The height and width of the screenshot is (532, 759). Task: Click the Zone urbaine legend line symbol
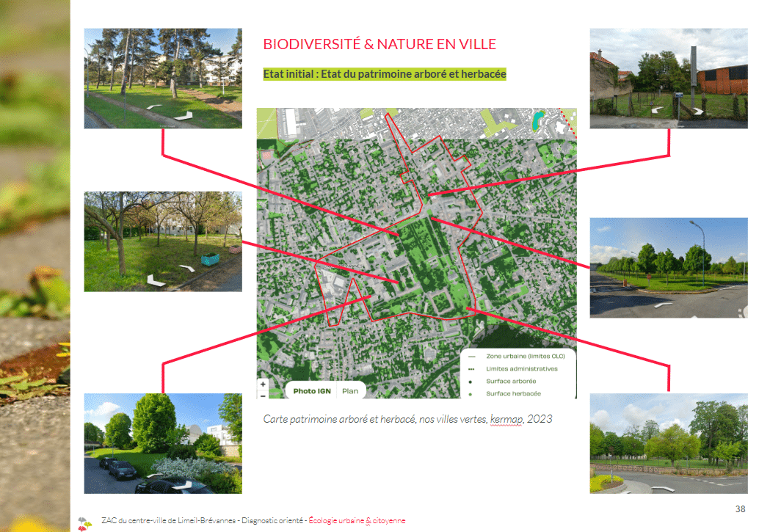point(471,356)
